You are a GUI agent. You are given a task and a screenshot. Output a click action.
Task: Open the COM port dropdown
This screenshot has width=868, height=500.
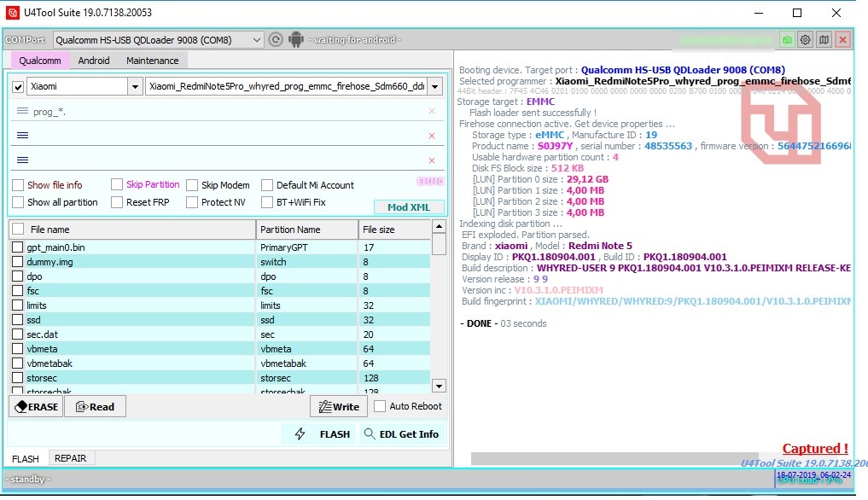[256, 40]
